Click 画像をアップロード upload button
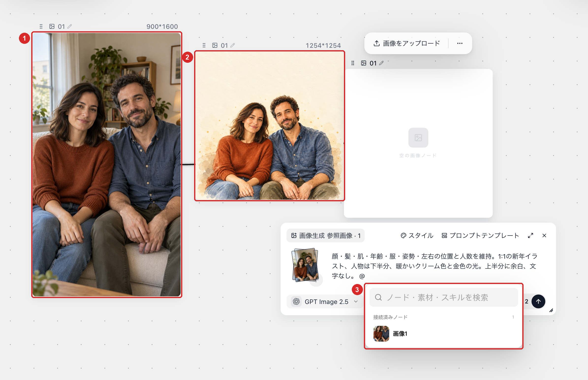Screen dimensions: 588x380 click(406, 43)
